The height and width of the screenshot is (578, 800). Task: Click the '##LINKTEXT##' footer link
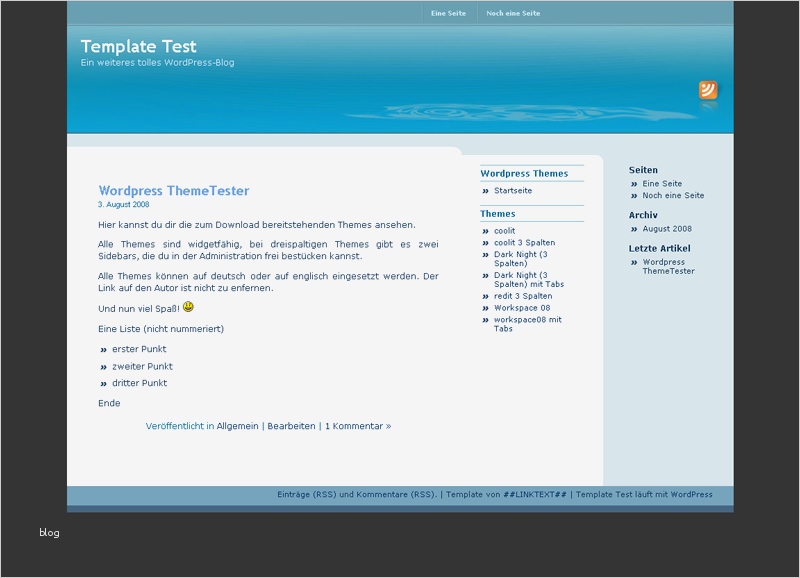click(535, 494)
